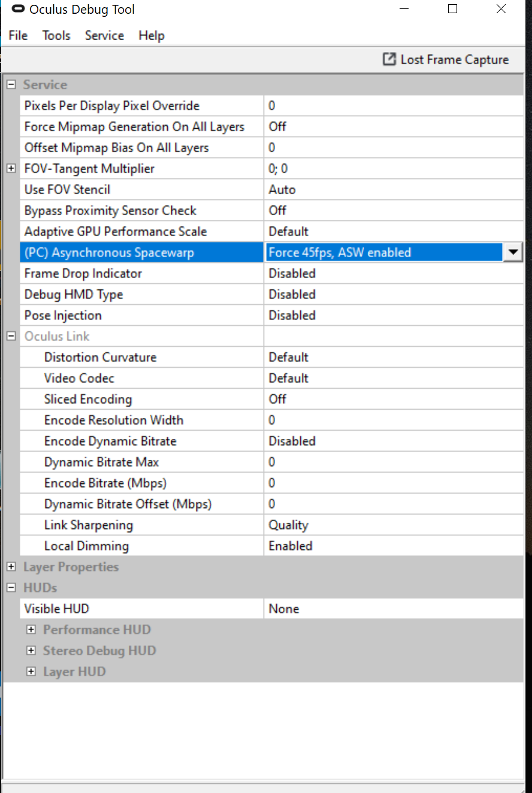Open the Asynchronous Spacewarp dropdown arrow
The height and width of the screenshot is (793, 532).
point(513,252)
